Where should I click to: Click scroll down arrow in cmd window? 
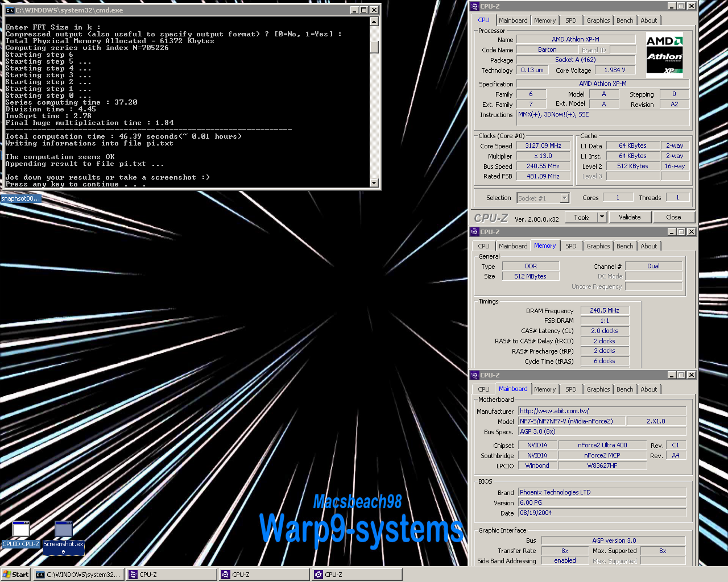[x=374, y=182]
